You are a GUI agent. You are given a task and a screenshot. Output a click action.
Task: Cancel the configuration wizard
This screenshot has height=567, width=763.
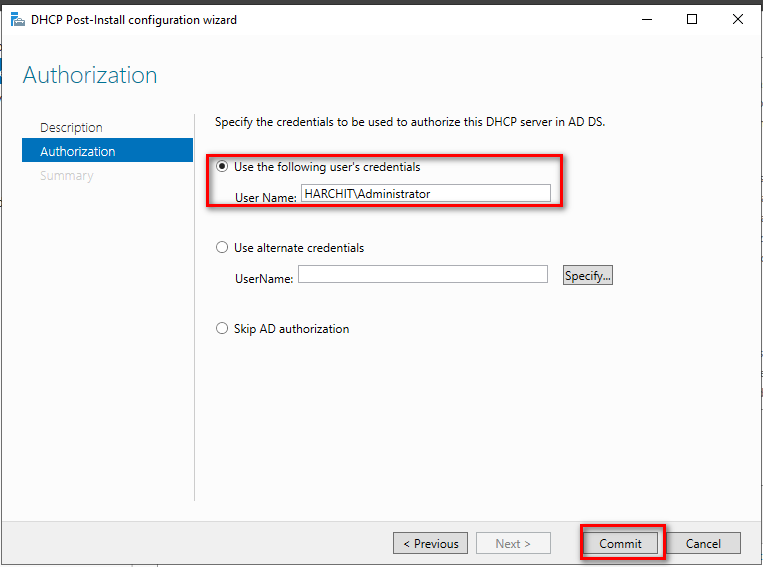pos(703,543)
